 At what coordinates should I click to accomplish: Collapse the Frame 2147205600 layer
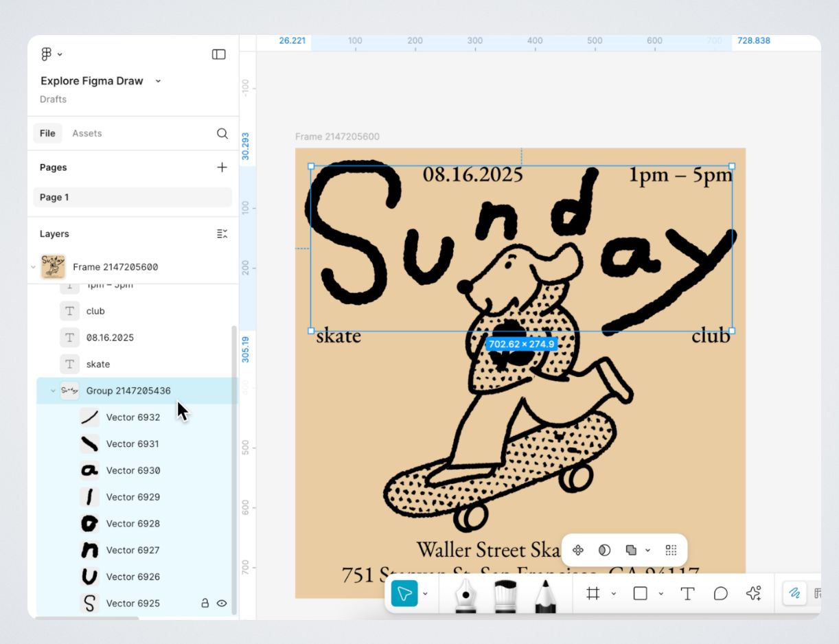[33, 266]
